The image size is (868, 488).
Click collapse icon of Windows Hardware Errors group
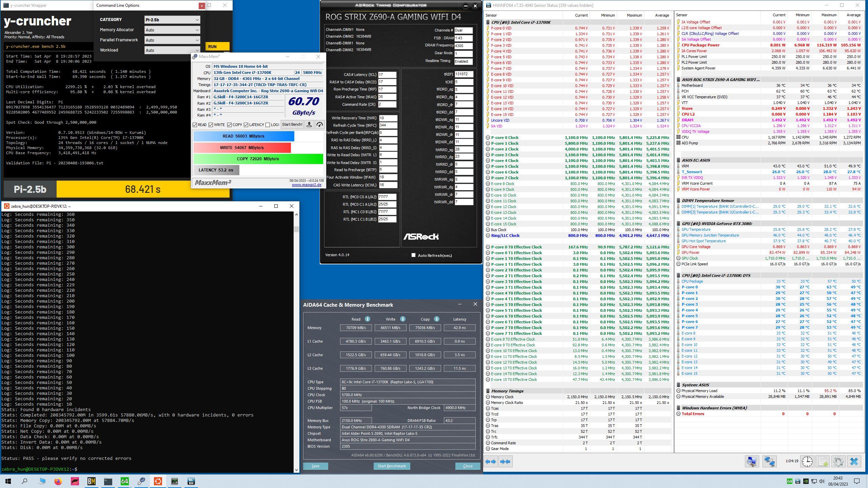(x=678, y=408)
